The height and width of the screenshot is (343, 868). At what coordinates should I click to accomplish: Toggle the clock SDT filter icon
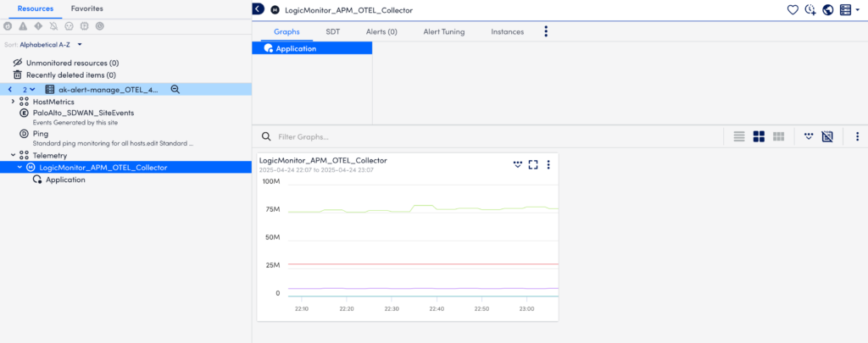click(100, 26)
